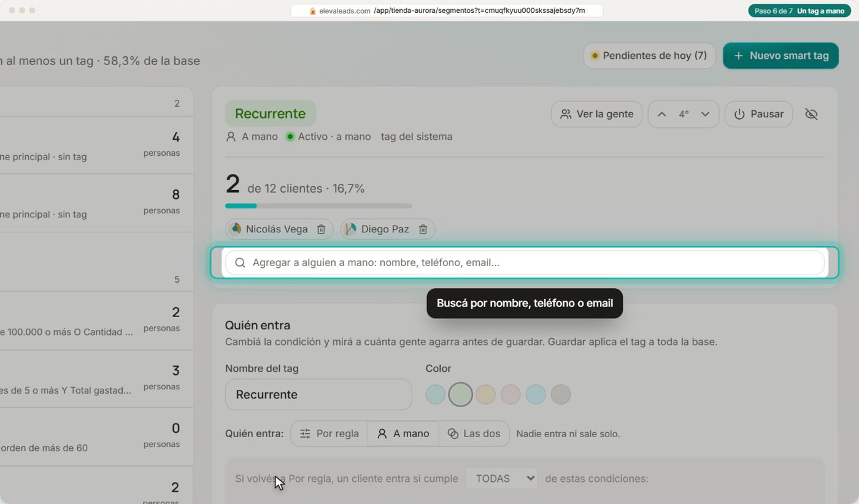Remove Nicolás Vega with his trash icon
The image size is (859, 504).
pos(321,229)
